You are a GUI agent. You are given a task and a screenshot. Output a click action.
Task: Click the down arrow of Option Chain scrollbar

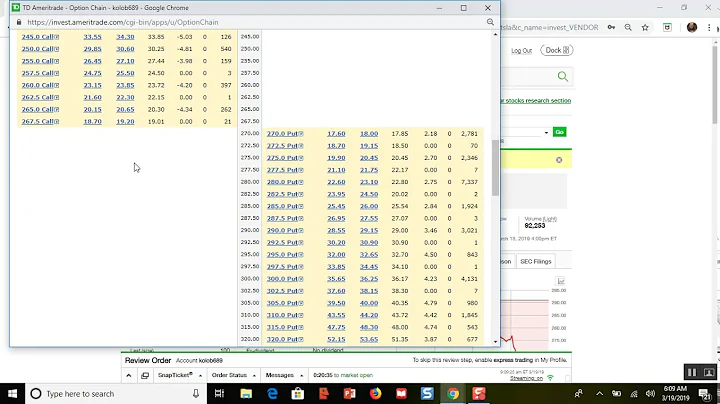tap(495, 342)
